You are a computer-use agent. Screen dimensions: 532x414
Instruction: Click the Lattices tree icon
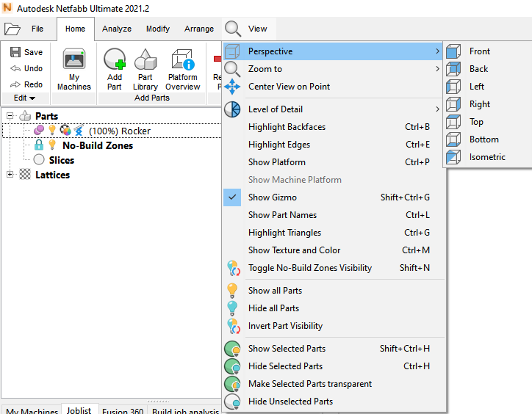click(25, 174)
